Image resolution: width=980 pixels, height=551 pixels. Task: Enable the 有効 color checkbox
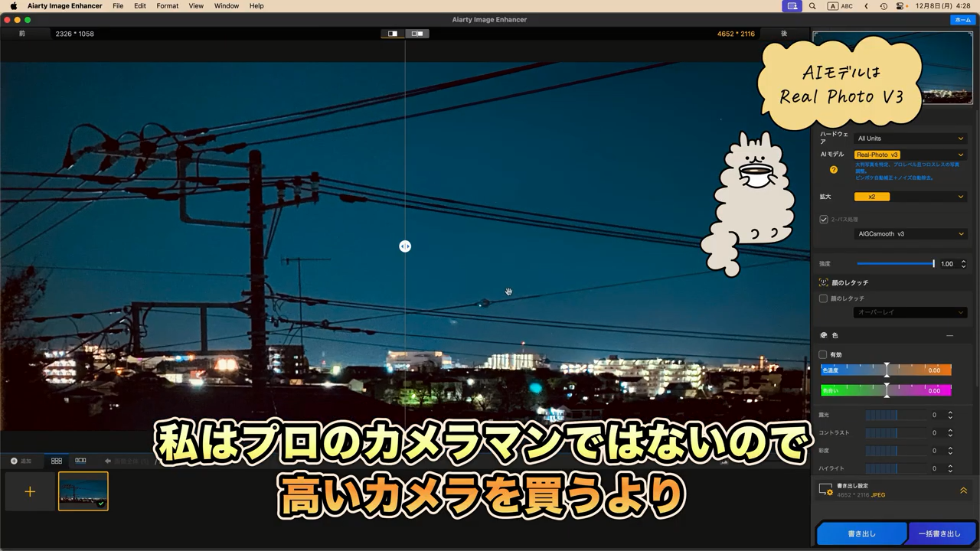click(x=824, y=355)
